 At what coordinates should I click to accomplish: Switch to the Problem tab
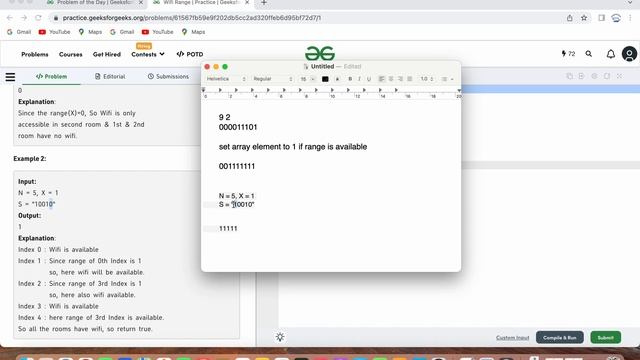(51, 76)
